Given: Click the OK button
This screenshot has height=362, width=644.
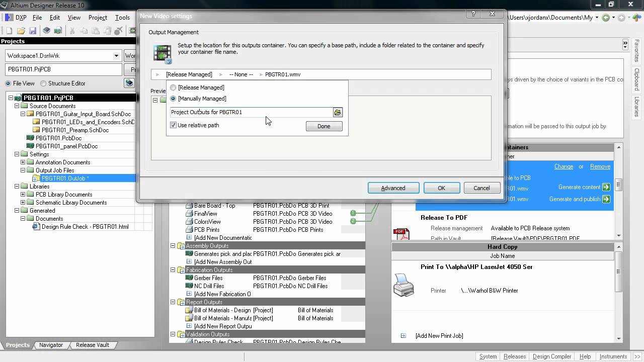Looking at the screenshot, I should 442,188.
